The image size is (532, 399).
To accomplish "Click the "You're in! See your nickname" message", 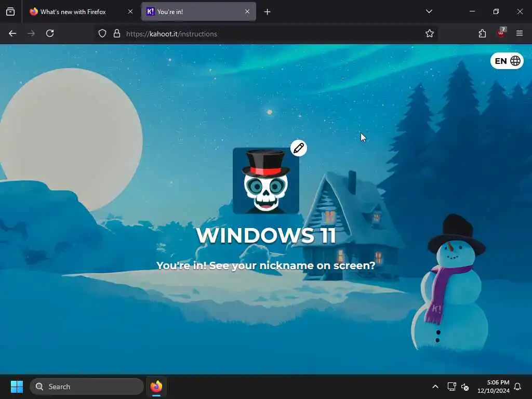I will [265, 265].
